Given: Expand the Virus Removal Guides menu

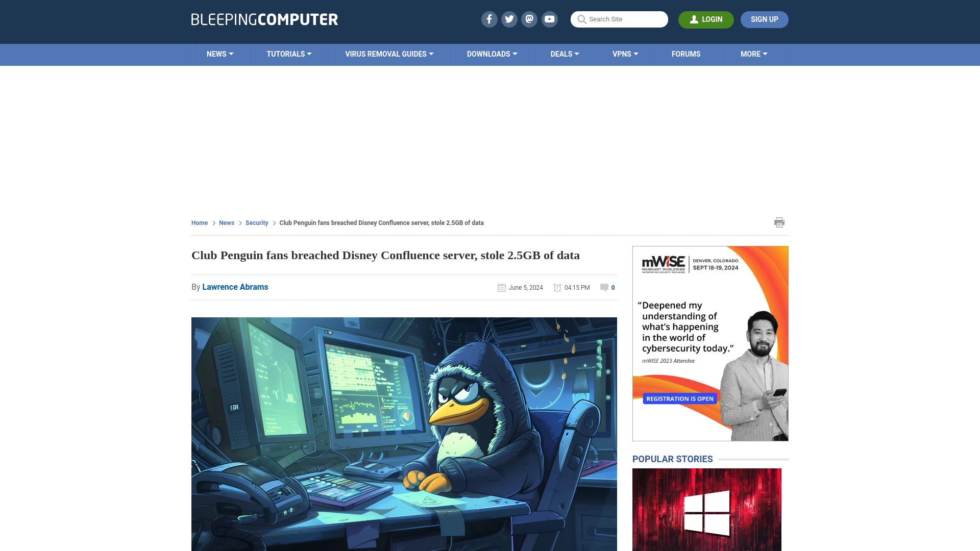Looking at the screenshot, I should [389, 54].
